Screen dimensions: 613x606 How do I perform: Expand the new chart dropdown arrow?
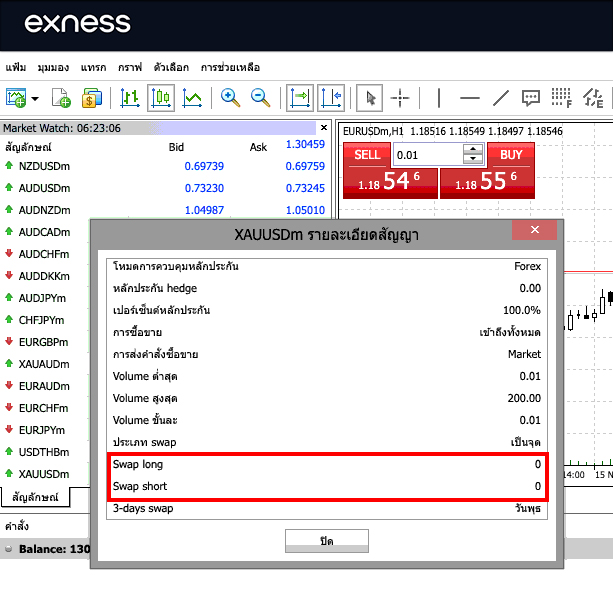[35, 99]
